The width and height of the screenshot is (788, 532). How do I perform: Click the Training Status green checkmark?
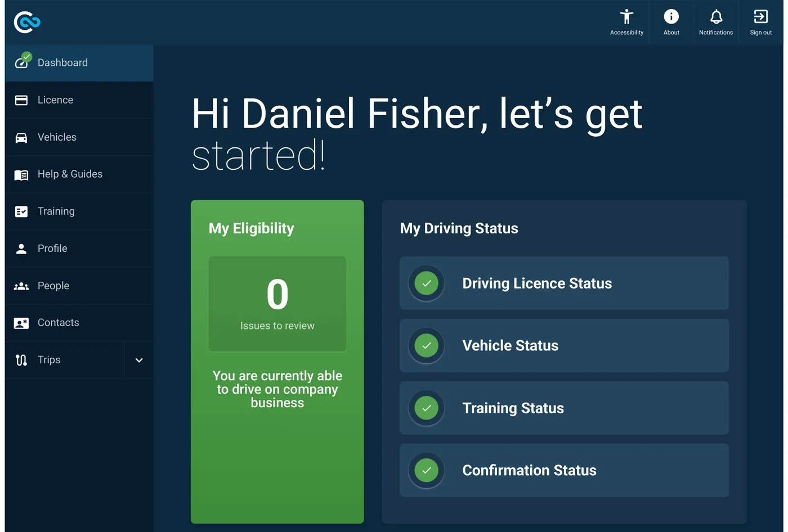pyautogui.click(x=427, y=408)
